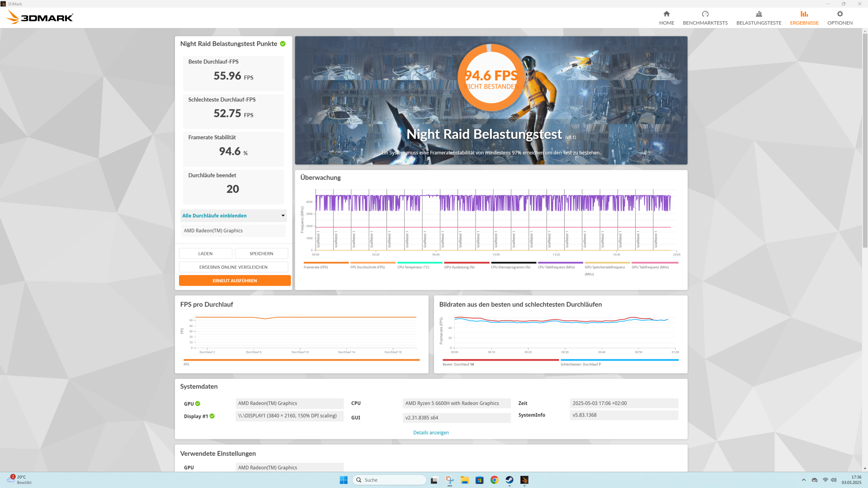This screenshot has width=868, height=488.
Task: Open Wi-Fi network settings tray icon
Action: coord(826,480)
